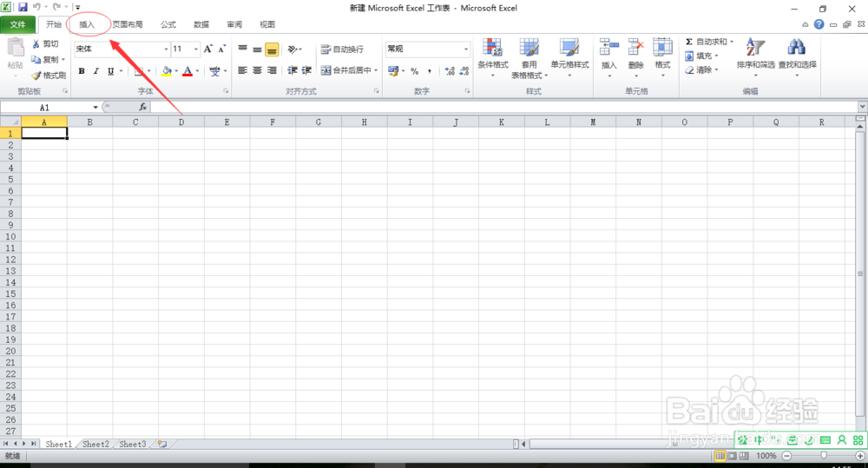Click 自动换行 wrap text button
The height and width of the screenshot is (468, 868).
point(342,49)
